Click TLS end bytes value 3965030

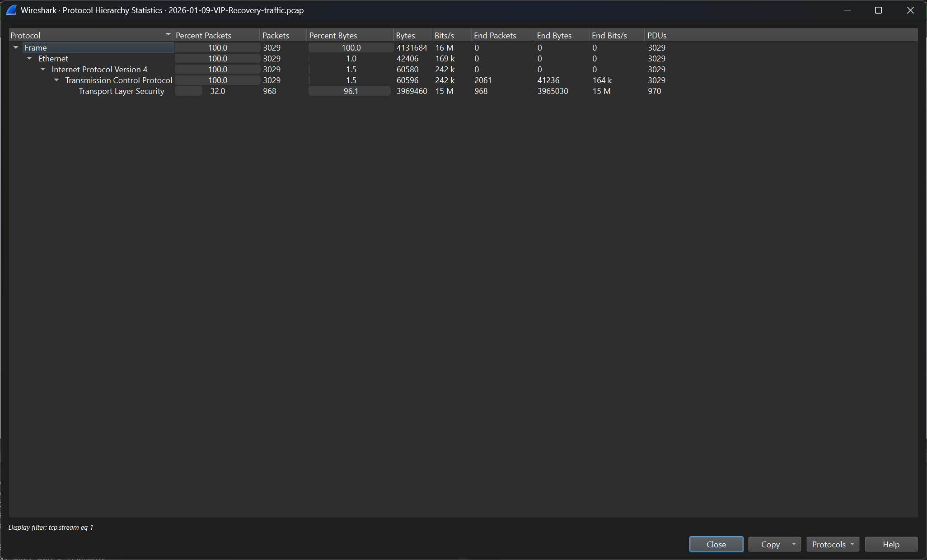552,91
